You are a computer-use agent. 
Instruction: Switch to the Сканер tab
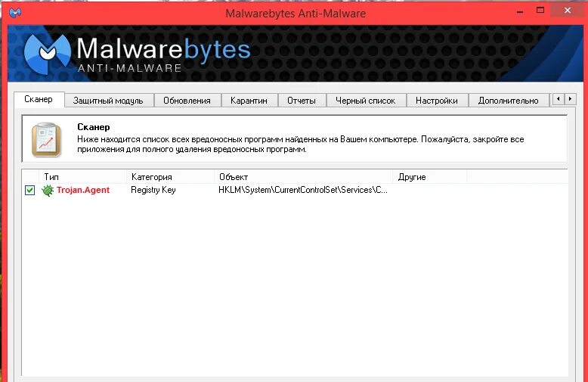[x=39, y=99]
